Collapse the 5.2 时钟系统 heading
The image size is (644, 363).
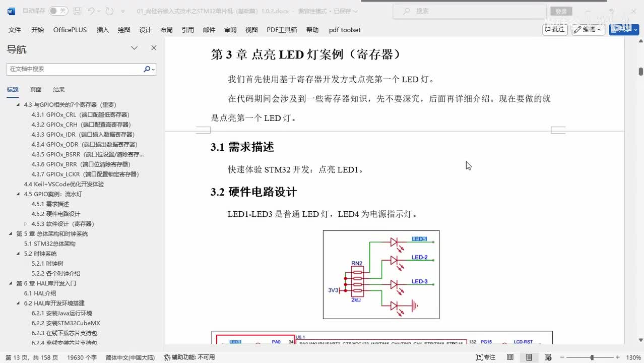click(x=18, y=254)
